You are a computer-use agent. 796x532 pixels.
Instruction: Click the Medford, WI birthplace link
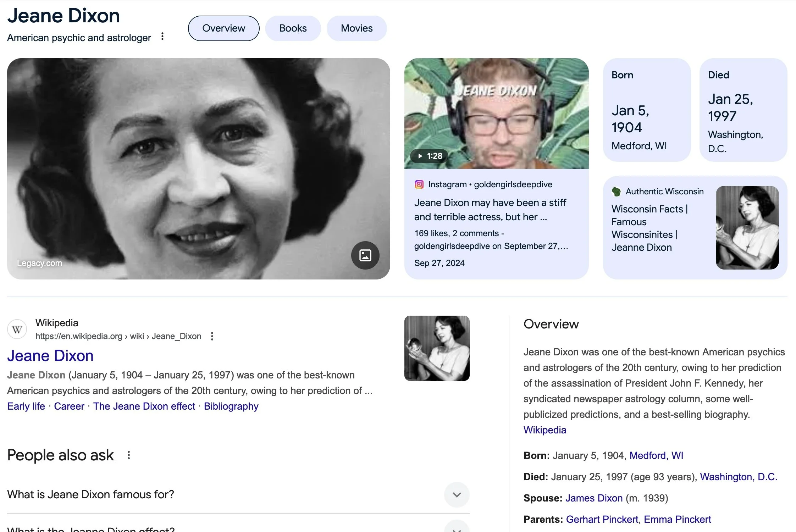tap(656, 455)
